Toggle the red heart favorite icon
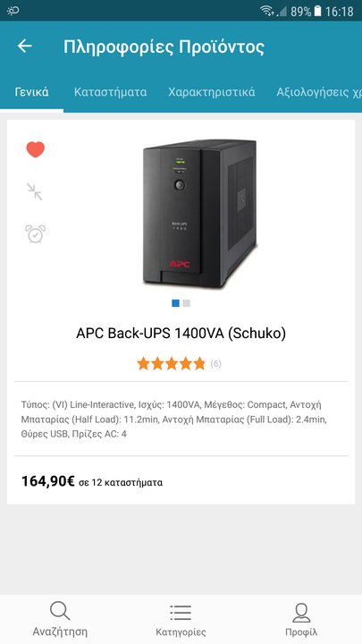362x644 pixels. coord(35,149)
